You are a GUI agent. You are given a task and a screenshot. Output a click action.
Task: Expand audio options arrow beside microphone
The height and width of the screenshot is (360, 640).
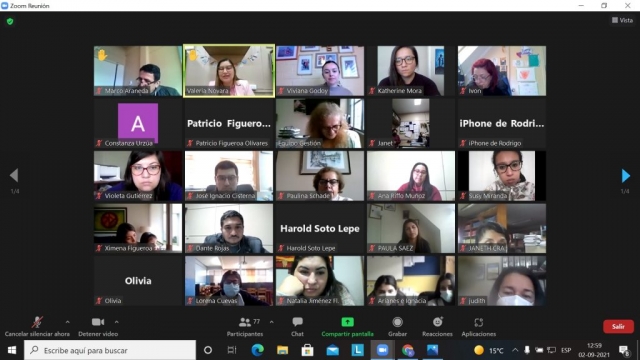[x=67, y=322]
